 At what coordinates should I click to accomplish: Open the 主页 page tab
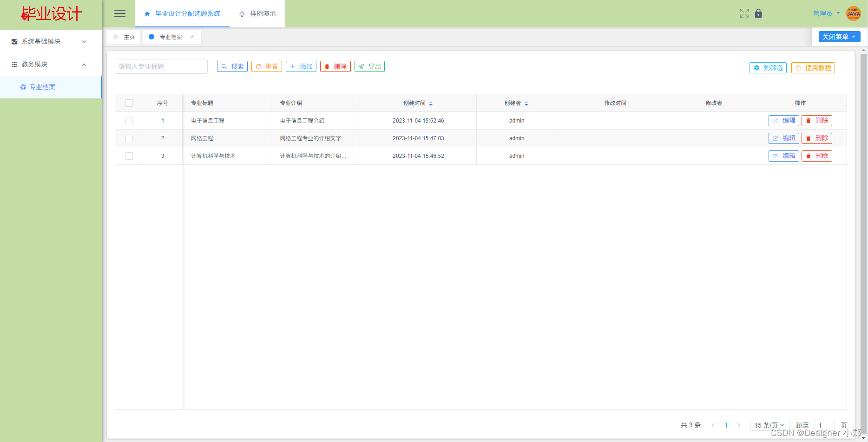124,37
